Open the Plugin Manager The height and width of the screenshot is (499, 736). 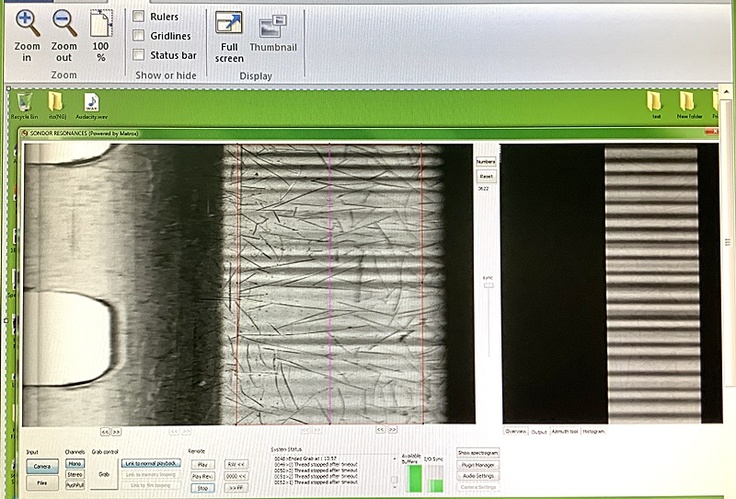478,464
